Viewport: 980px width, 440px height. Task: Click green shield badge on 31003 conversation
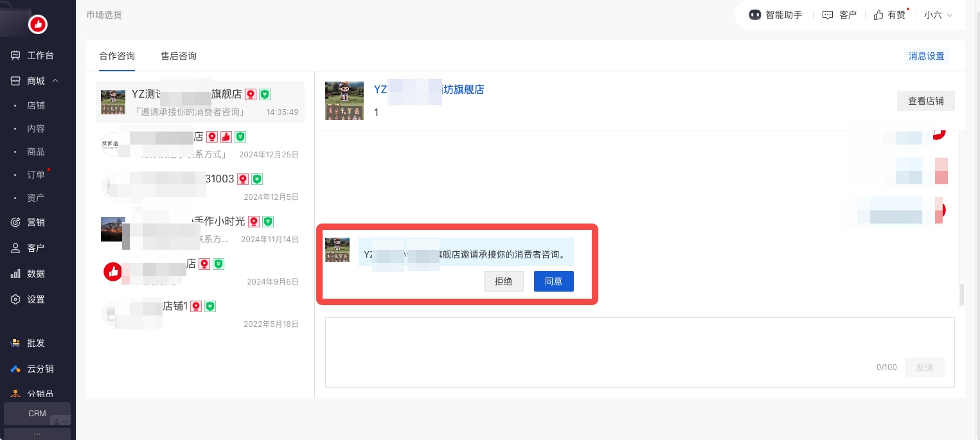(257, 179)
